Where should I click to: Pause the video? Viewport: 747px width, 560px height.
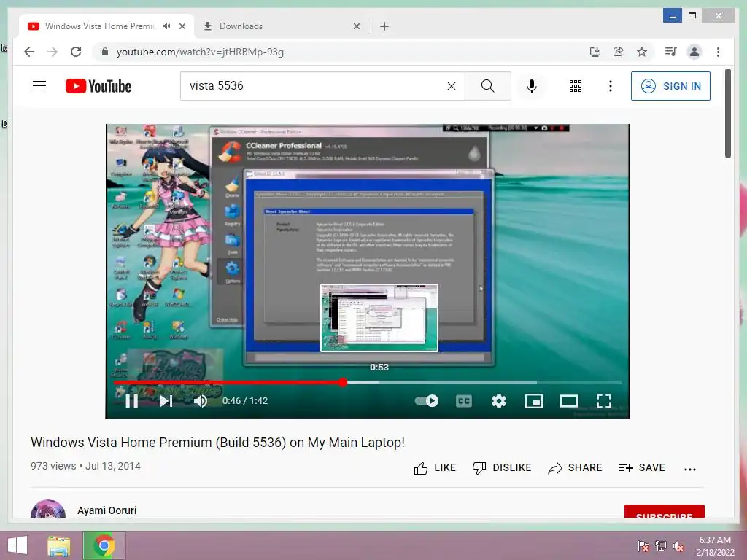132,401
